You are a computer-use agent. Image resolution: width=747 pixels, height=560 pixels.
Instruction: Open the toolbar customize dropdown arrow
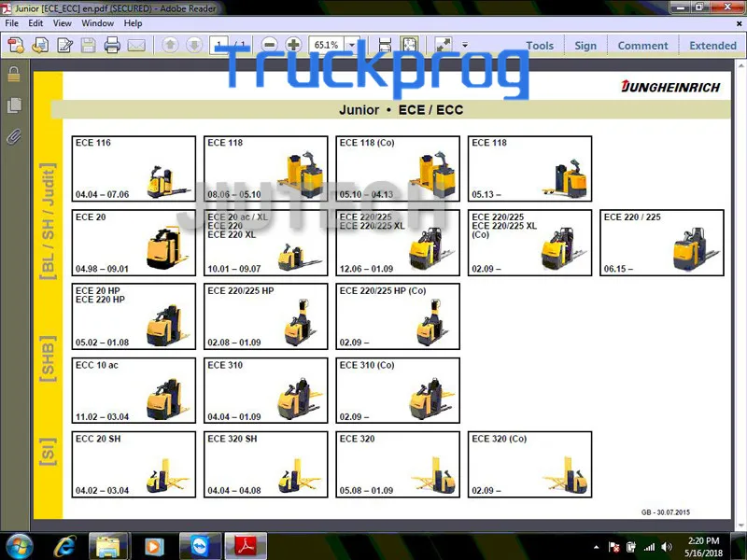[465, 45]
